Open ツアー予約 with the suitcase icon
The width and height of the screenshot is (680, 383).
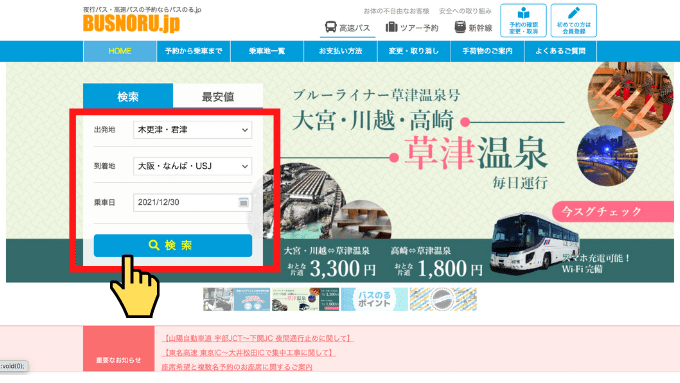point(412,28)
